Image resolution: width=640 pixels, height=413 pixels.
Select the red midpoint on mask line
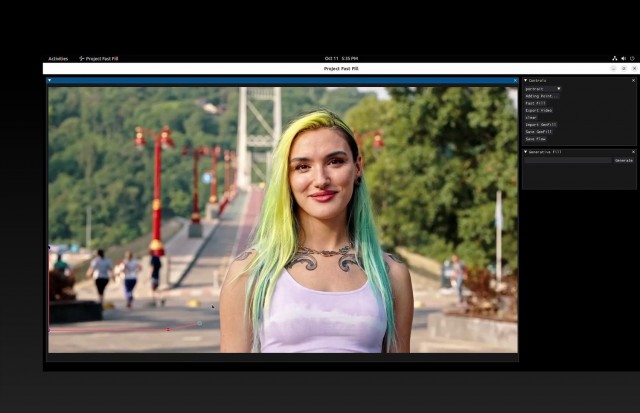pyautogui.click(x=168, y=329)
